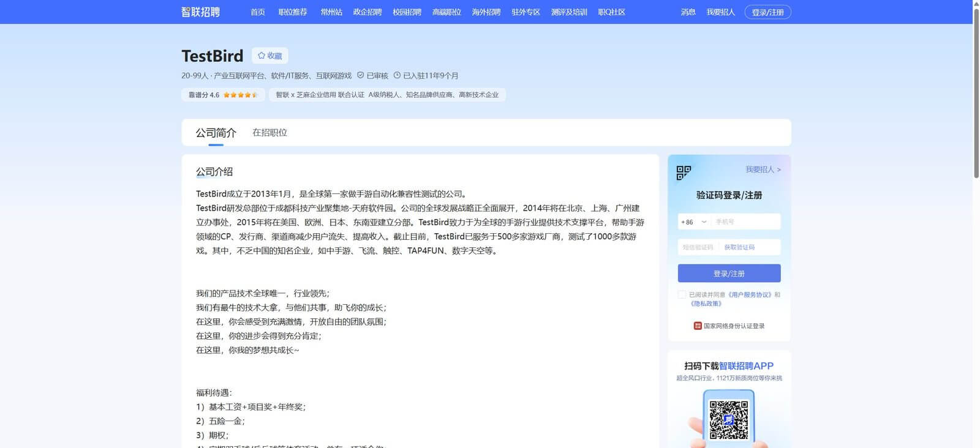Viewport: 980px width, 448px height.
Task: Open the +86 country code dropdown
Action: 693,222
